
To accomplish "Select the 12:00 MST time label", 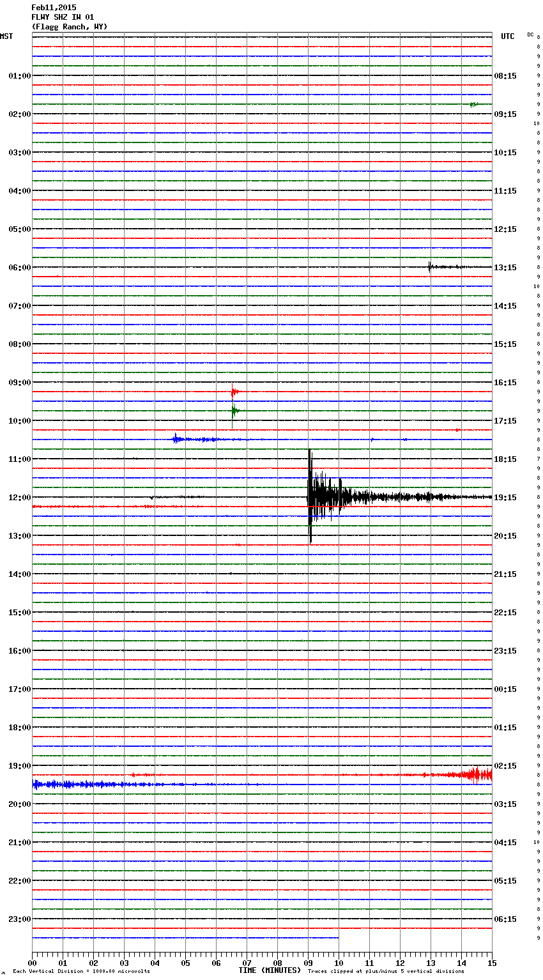I will (x=20, y=498).
